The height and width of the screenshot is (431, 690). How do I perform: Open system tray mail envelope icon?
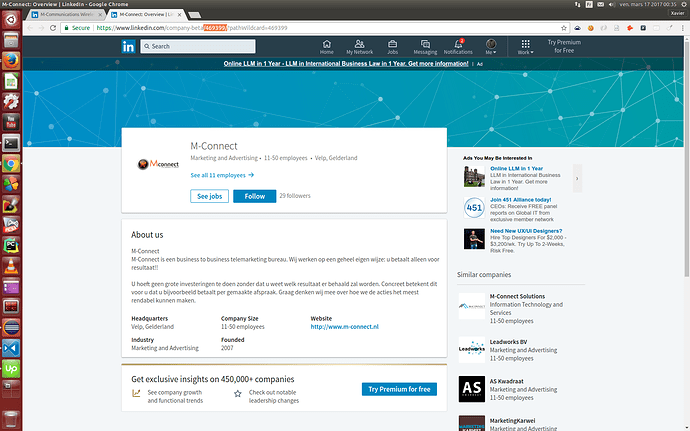pos(600,4)
